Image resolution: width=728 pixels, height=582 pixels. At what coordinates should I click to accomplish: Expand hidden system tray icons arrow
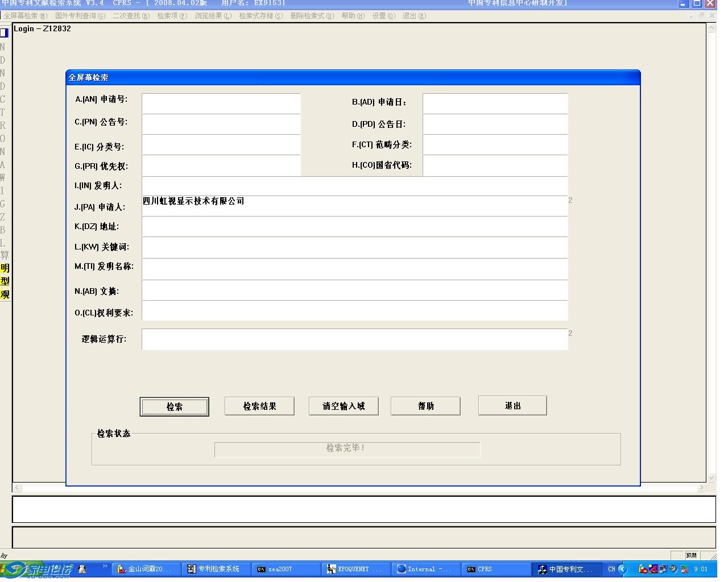point(623,569)
